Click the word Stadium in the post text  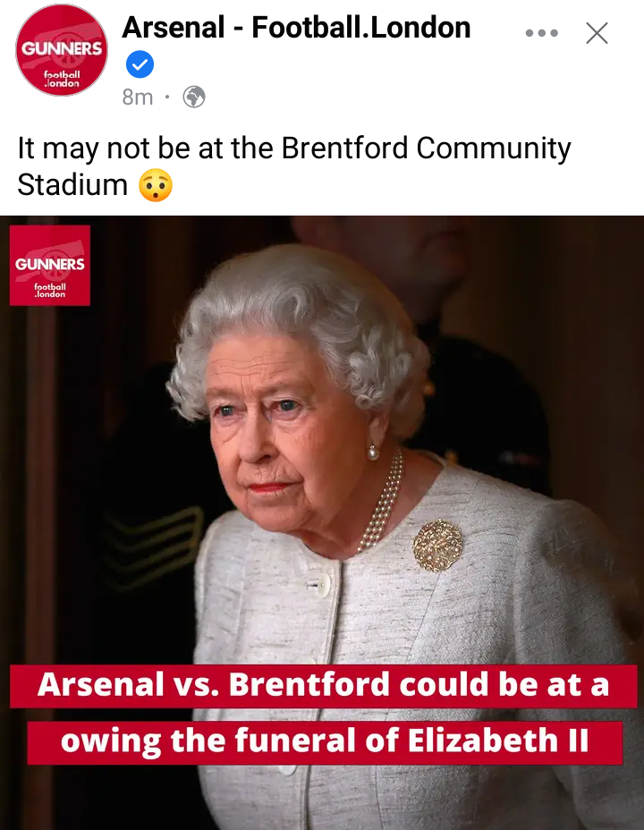click(72, 185)
